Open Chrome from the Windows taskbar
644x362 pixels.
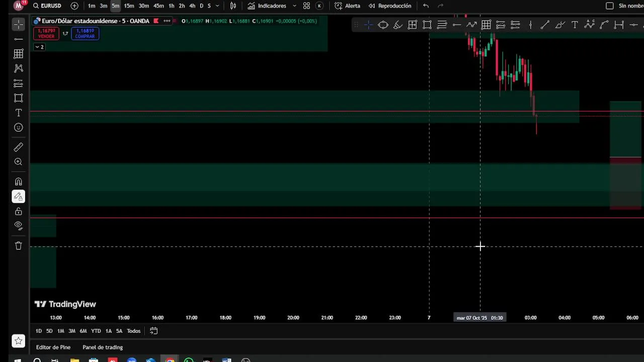171,360
